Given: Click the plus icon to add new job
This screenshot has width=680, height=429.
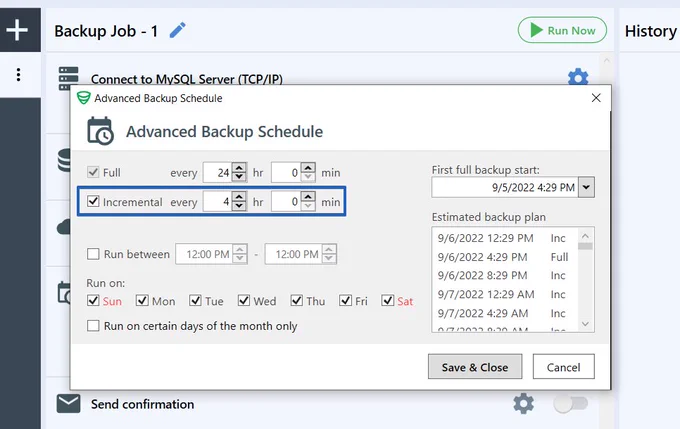Looking at the screenshot, I should click(x=17, y=30).
